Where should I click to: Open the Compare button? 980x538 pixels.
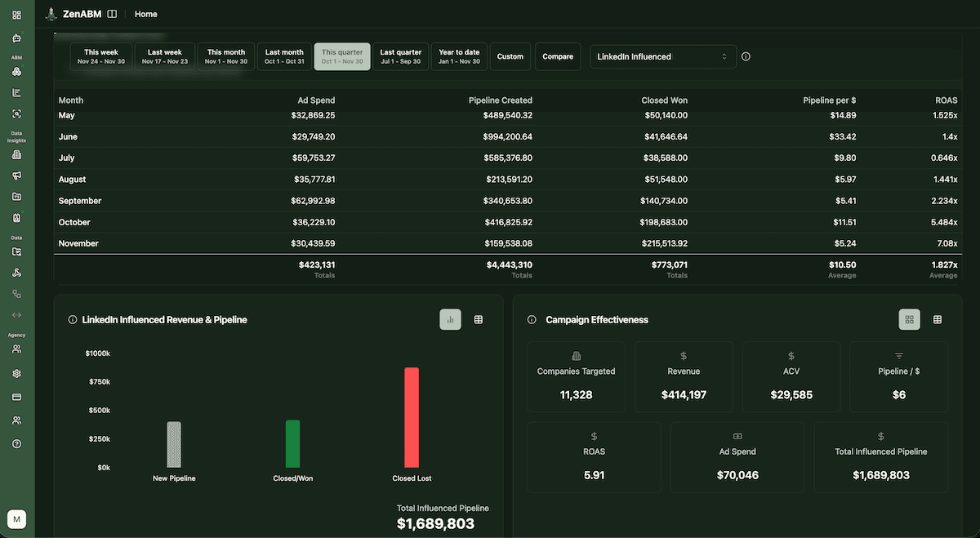pyautogui.click(x=558, y=56)
